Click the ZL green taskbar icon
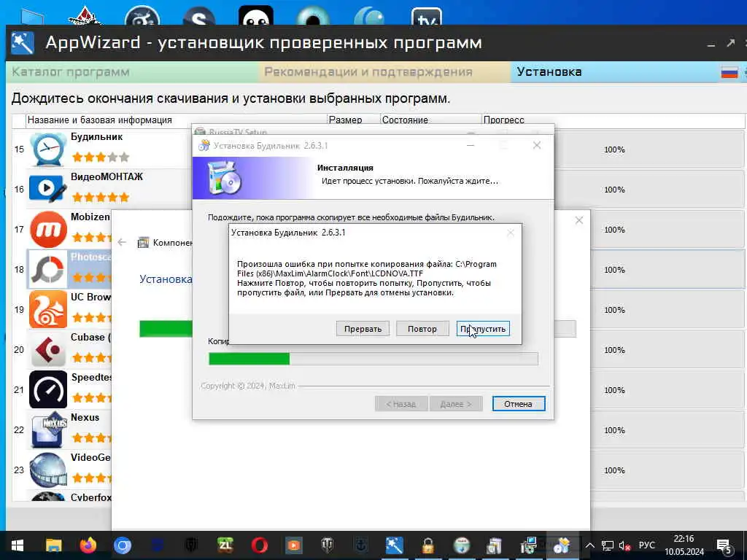This screenshot has width=747, height=560. (x=225, y=545)
